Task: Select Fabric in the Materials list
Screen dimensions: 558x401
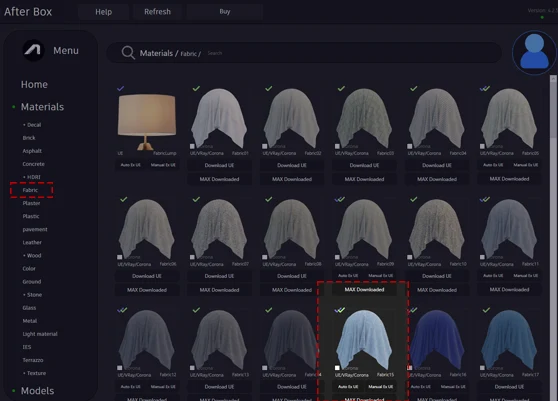Action: click(x=30, y=190)
